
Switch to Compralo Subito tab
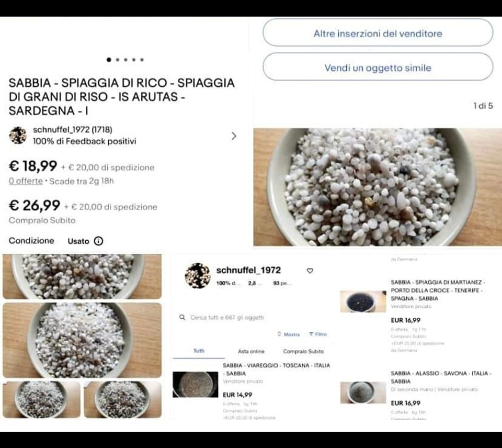point(303,352)
